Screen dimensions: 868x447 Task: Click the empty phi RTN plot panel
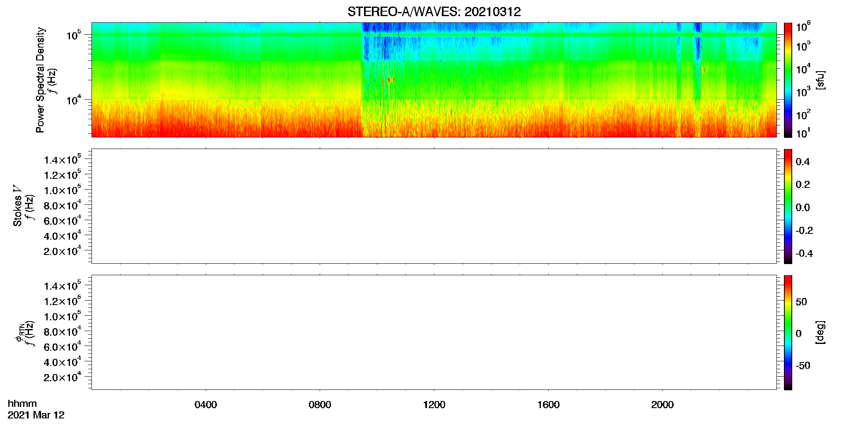pyautogui.click(x=434, y=332)
